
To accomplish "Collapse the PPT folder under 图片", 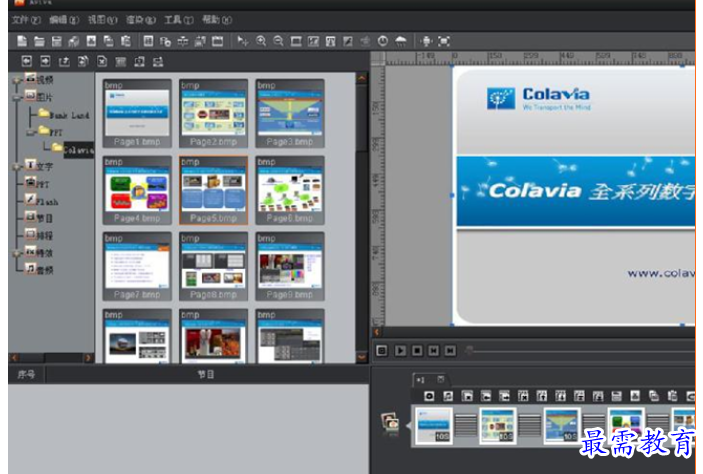I will (30, 133).
